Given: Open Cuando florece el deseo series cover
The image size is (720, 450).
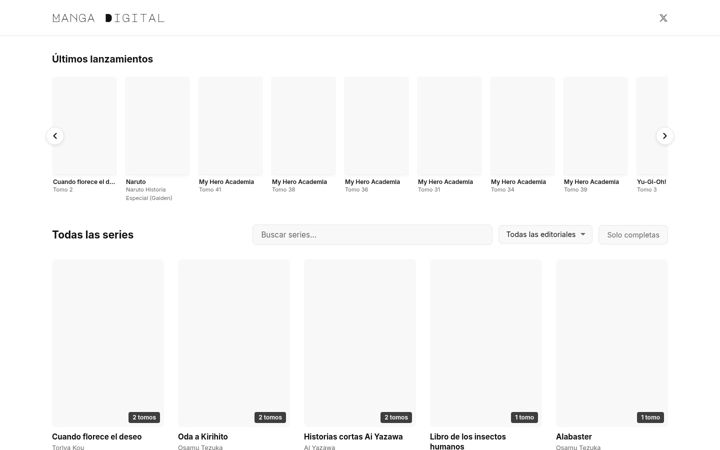Looking at the screenshot, I should (x=108, y=343).
